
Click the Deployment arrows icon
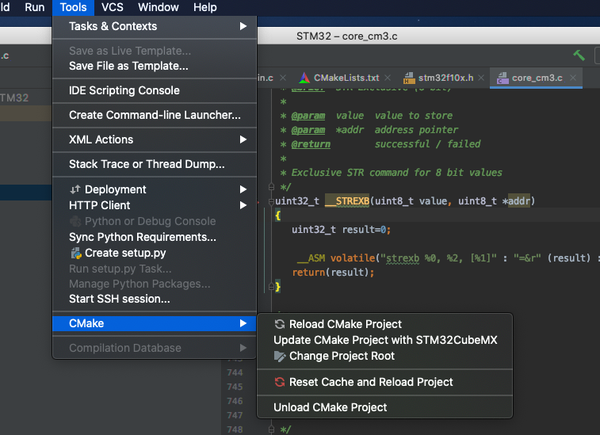pyautogui.click(x=75, y=189)
